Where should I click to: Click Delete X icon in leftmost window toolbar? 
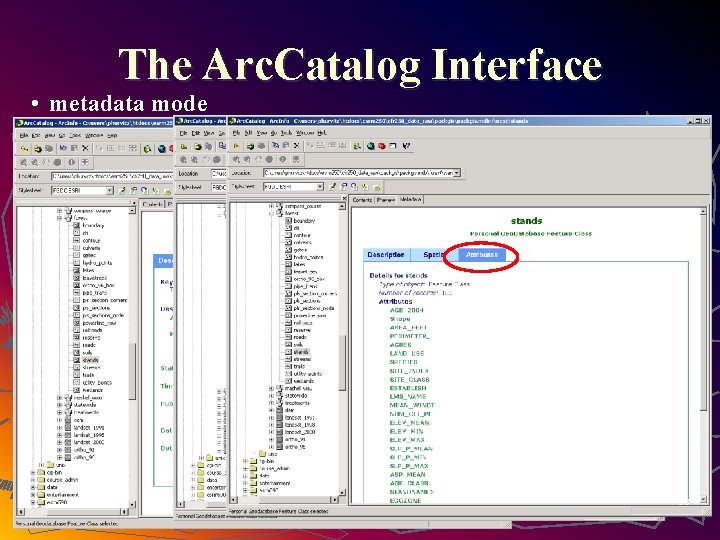click(x=85, y=148)
